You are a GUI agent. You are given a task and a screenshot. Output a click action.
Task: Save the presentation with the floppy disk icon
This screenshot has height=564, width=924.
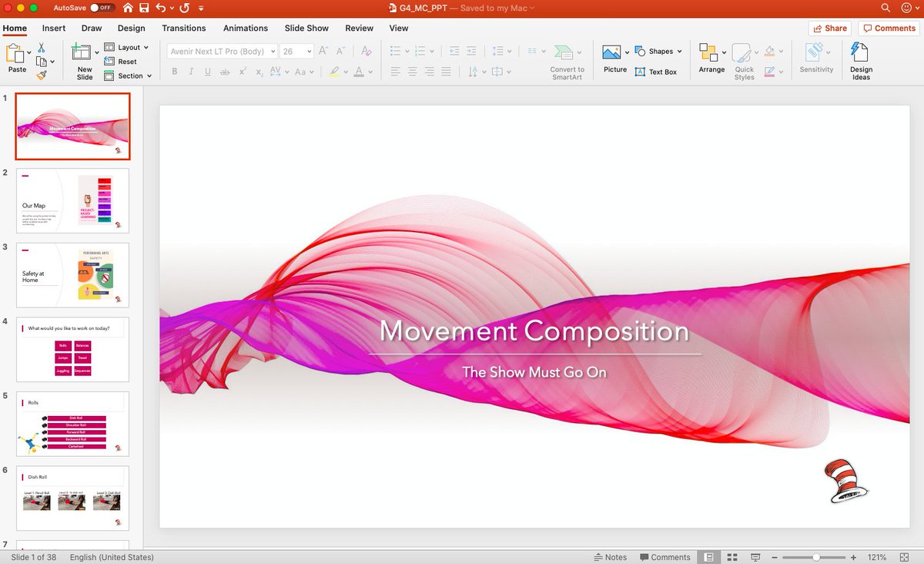click(x=144, y=8)
